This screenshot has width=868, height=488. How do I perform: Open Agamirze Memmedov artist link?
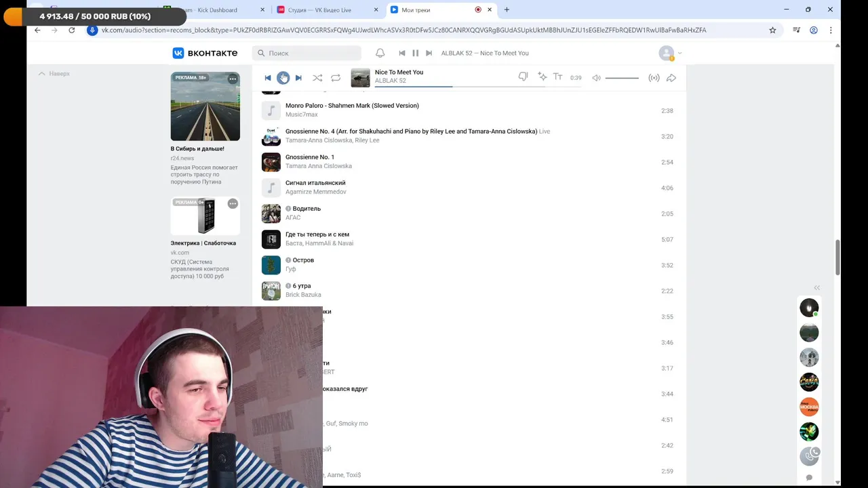click(x=316, y=192)
